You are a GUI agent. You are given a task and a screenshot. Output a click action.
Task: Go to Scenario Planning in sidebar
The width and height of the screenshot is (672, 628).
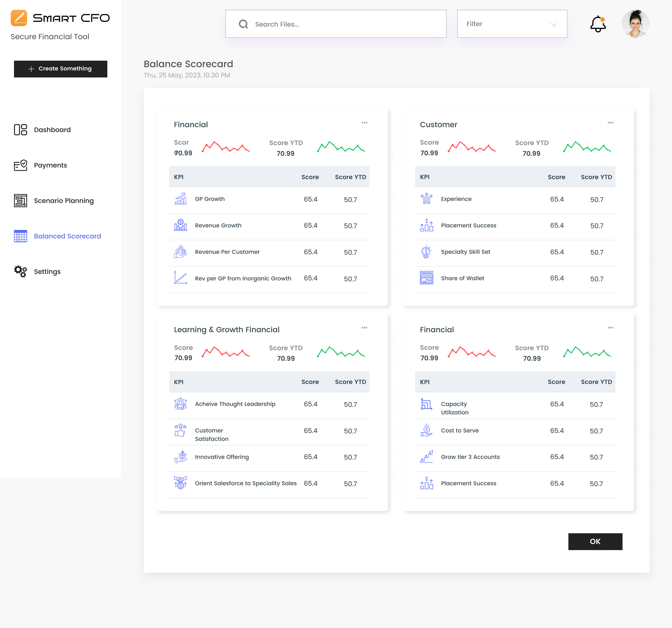64,201
